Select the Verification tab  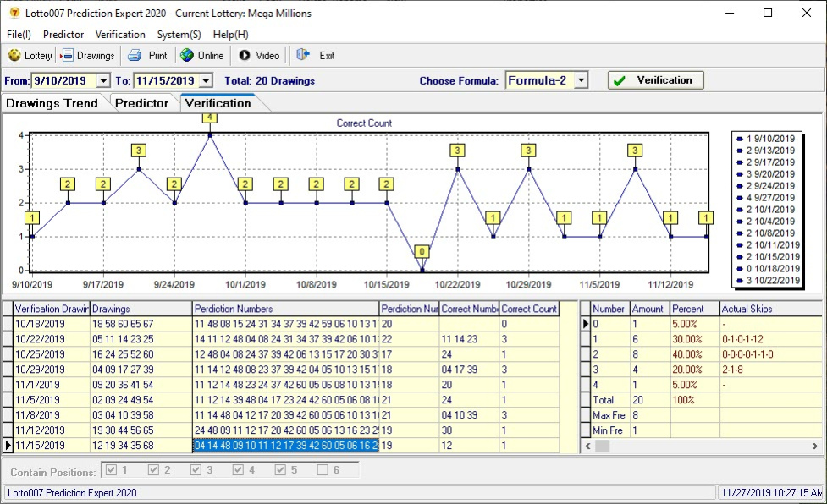218,102
